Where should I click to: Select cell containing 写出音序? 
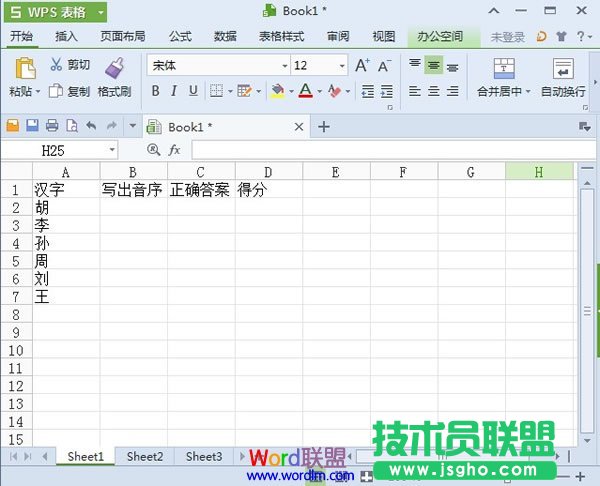(134, 189)
